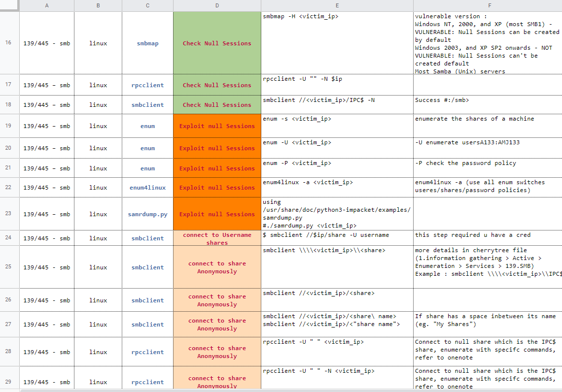Click the 'enum4linux -a <victim_ip>' command cell
The height and width of the screenshot is (392, 562).
coord(337,187)
